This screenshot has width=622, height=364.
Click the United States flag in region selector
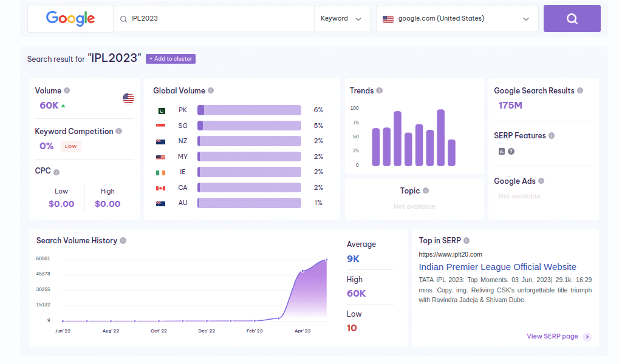(x=388, y=19)
